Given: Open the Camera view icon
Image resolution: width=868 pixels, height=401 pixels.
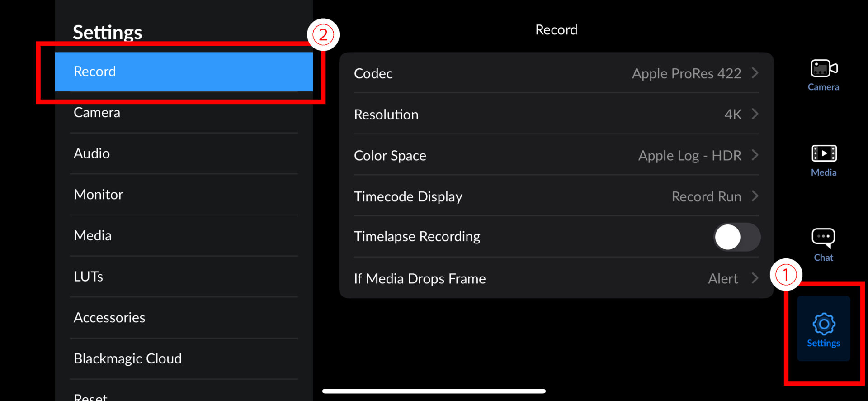Looking at the screenshot, I should pyautogui.click(x=823, y=69).
